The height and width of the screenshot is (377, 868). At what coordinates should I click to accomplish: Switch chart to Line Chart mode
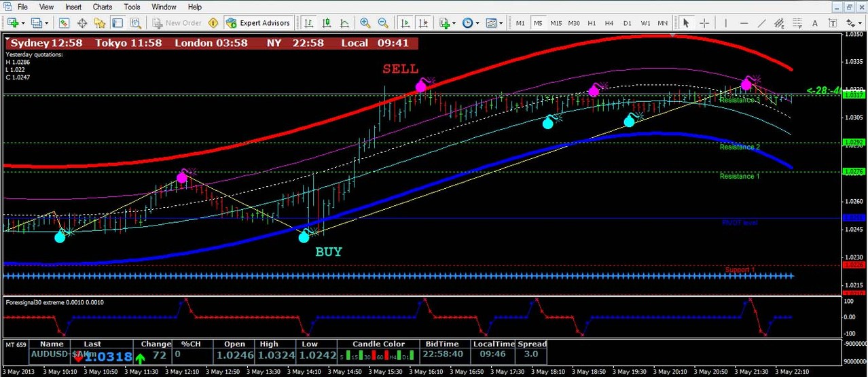coord(344,22)
